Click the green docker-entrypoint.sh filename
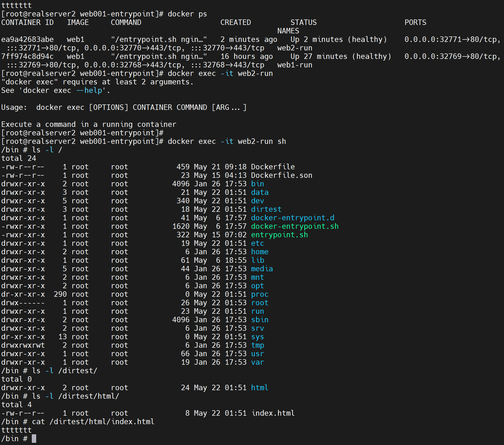 click(295, 226)
